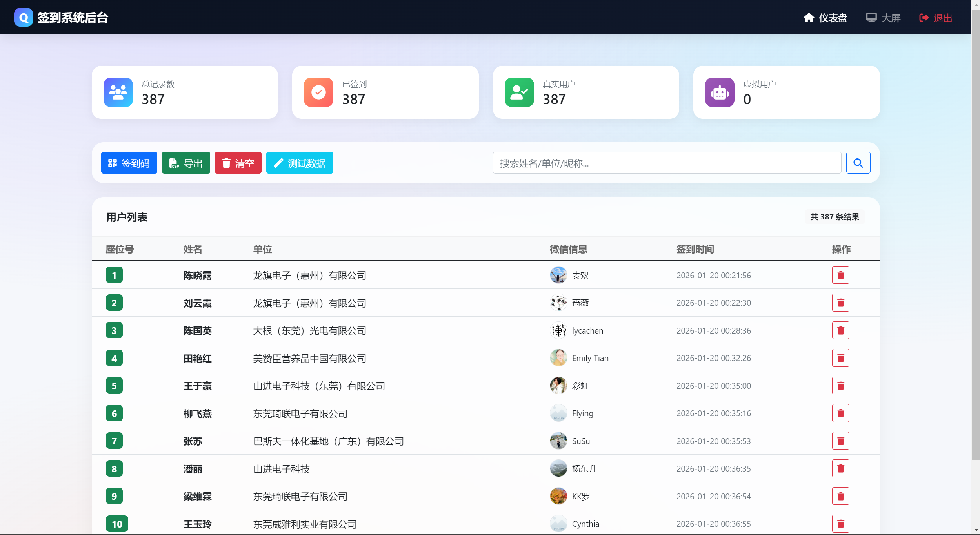
Task: Delete the row for 田艳红
Action: click(x=840, y=358)
